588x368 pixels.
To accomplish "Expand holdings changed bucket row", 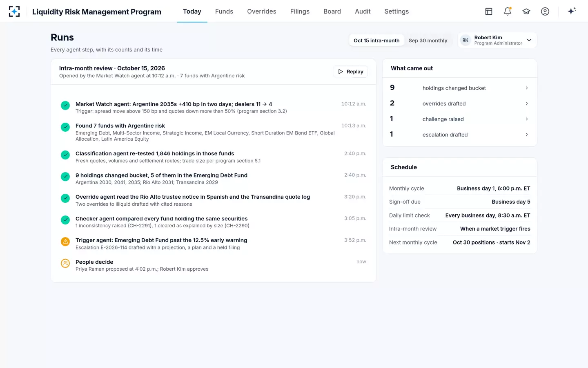I will pos(459,88).
